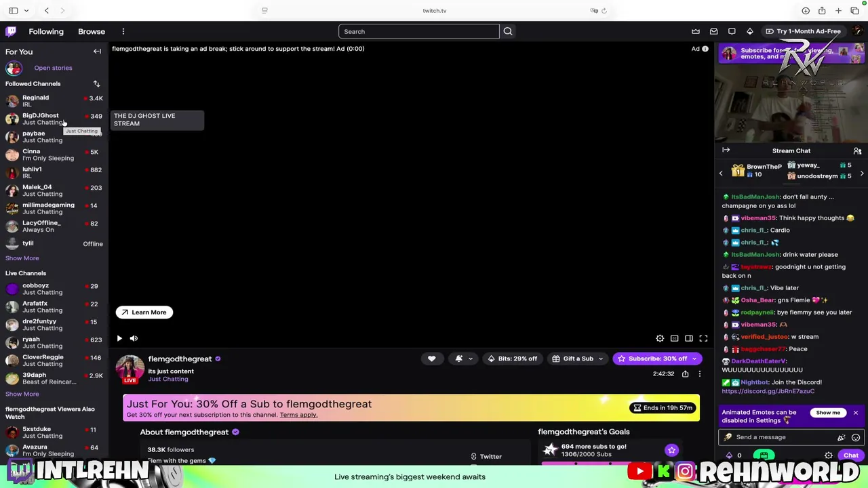Viewport: 868px width, 488px height.
Task: Enter fullscreen mode in player
Action: tap(703, 338)
